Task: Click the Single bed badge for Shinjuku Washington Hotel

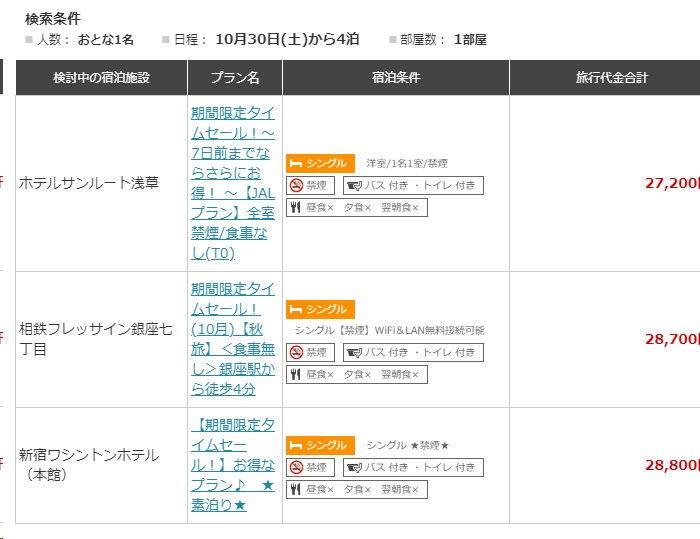Action: [x=320, y=445]
